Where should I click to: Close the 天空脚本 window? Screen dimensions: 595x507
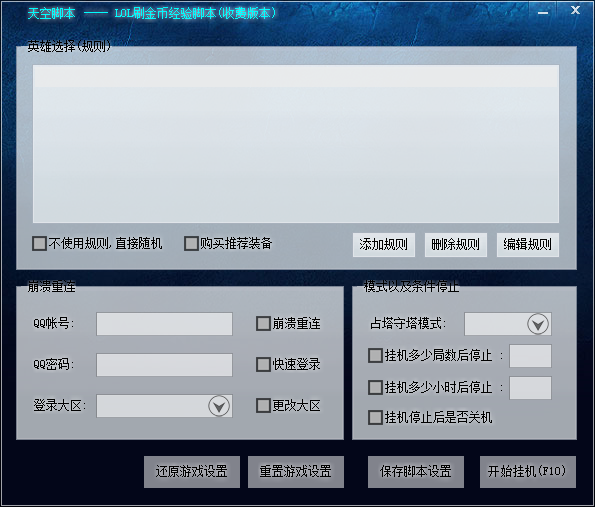575,10
